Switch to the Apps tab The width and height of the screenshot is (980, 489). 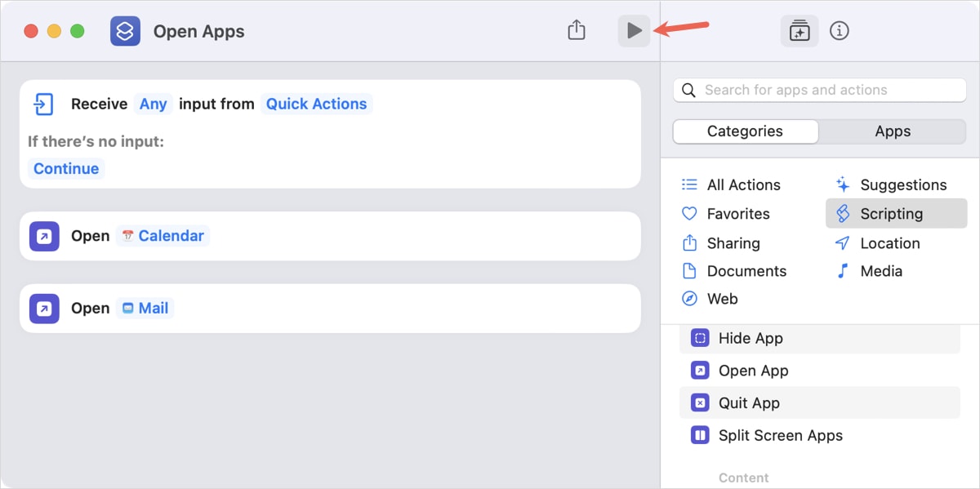[892, 131]
